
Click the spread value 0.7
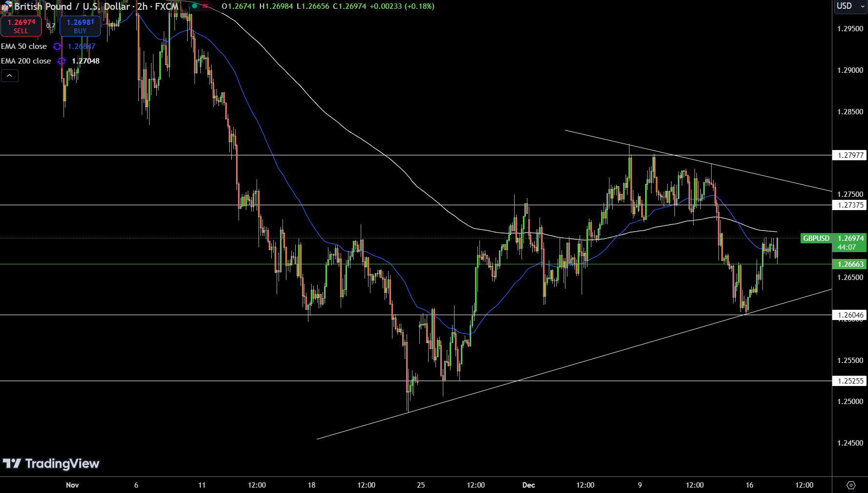coord(51,26)
